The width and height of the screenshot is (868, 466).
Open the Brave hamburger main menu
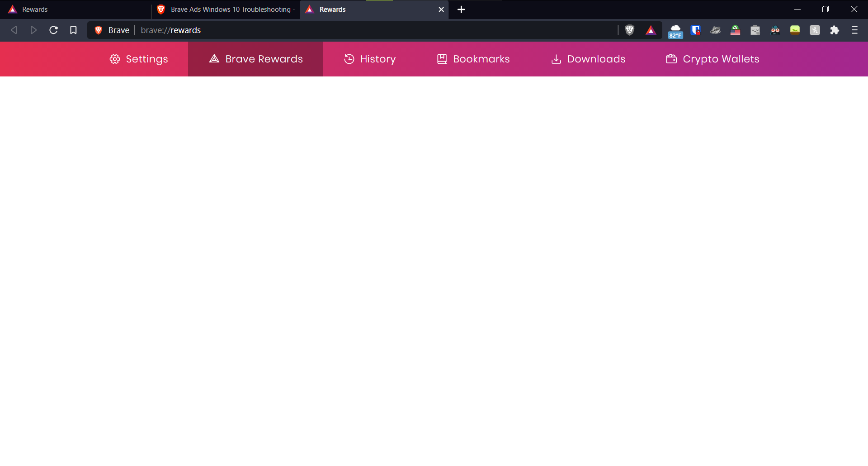pos(854,30)
